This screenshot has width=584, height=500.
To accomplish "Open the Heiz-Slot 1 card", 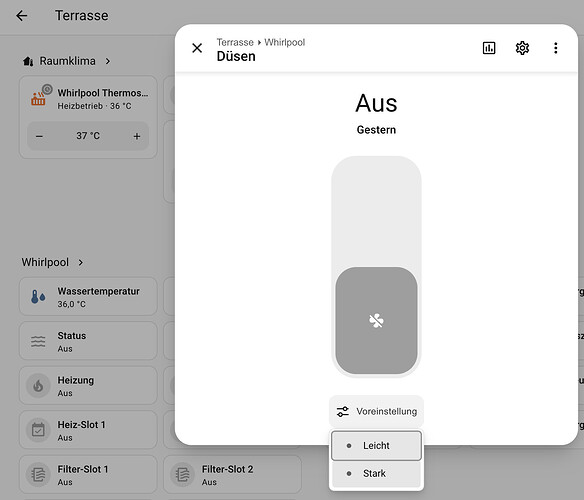I will tap(88, 430).
